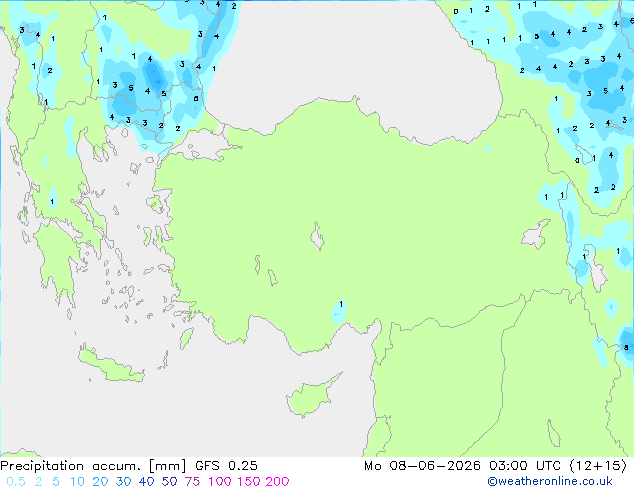Click the '(12+15)' forecast offset text
This screenshot has height=490, width=634.
598,466
